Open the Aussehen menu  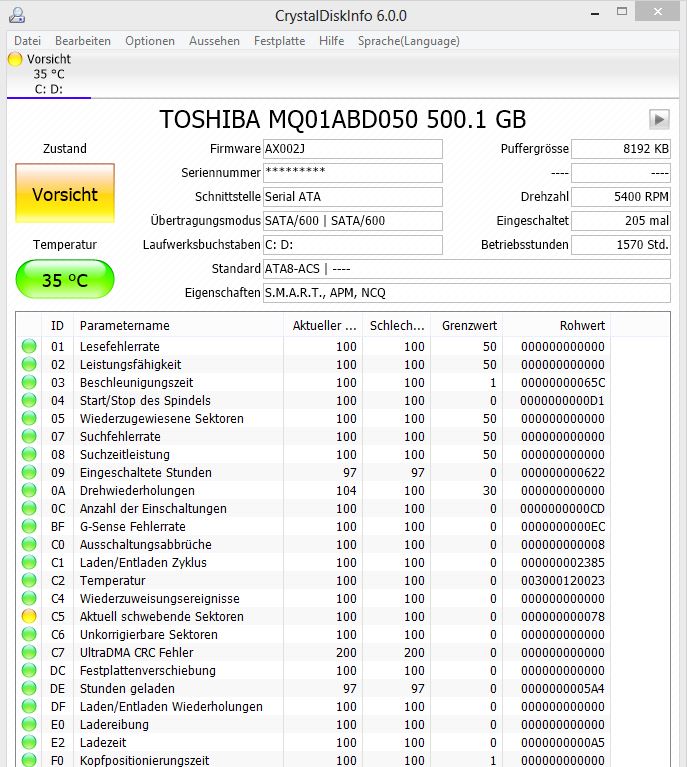click(214, 41)
